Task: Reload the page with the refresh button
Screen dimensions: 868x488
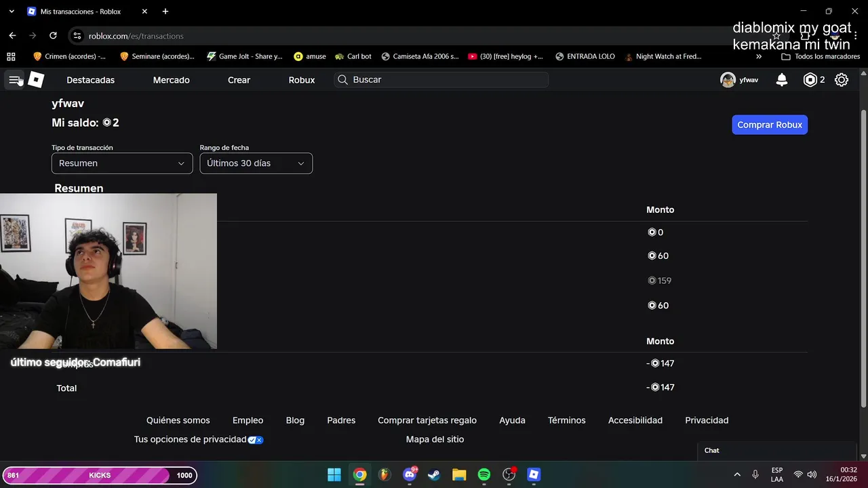Action: click(53, 35)
